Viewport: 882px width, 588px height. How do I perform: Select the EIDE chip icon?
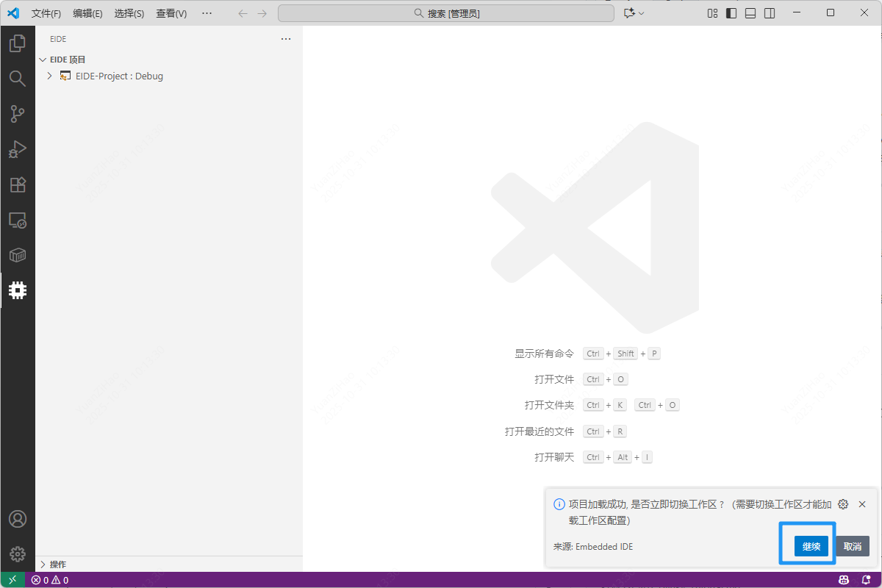tap(18, 290)
